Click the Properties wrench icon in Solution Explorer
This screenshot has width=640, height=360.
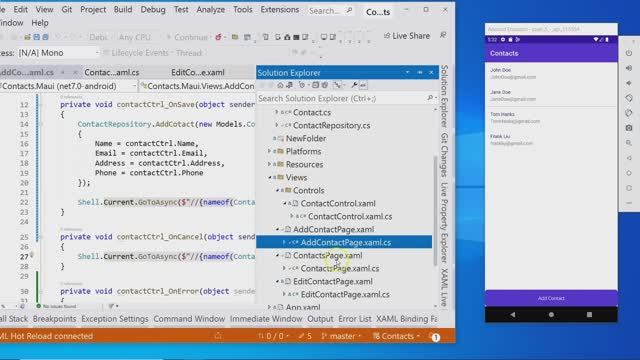coord(354,85)
